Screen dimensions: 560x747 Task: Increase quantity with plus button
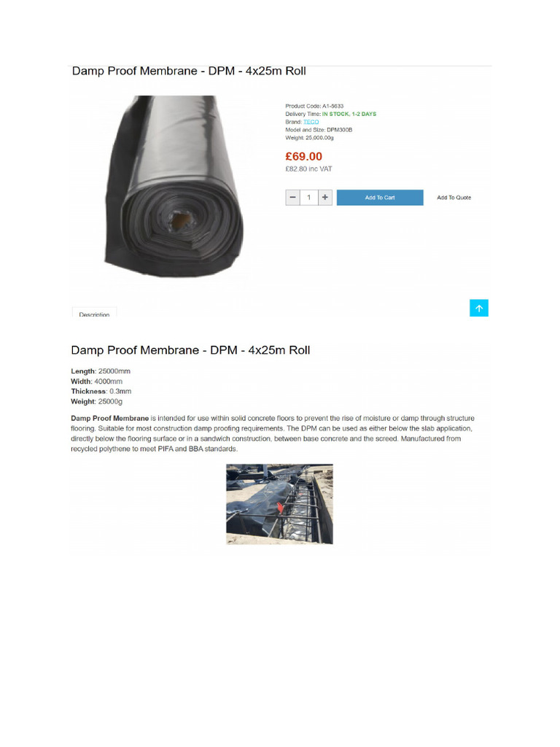click(324, 197)
